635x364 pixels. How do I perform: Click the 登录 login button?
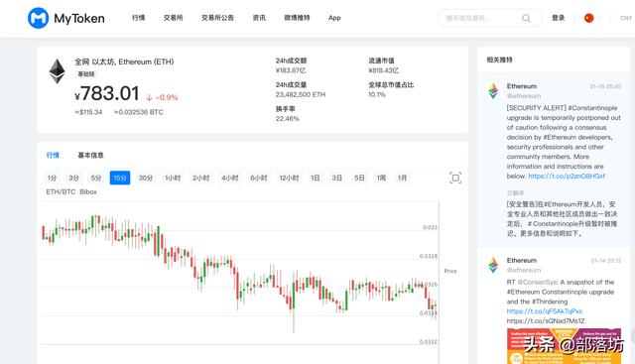click(x=558, y=18)
